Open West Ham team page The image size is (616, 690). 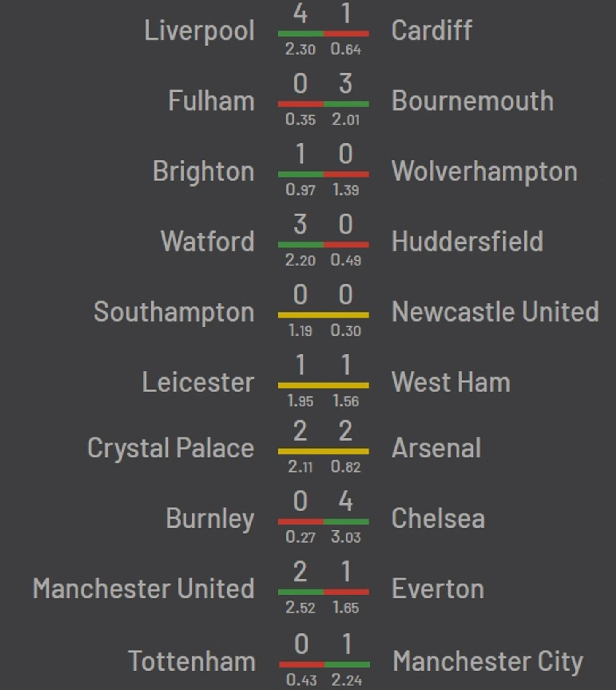451,382
